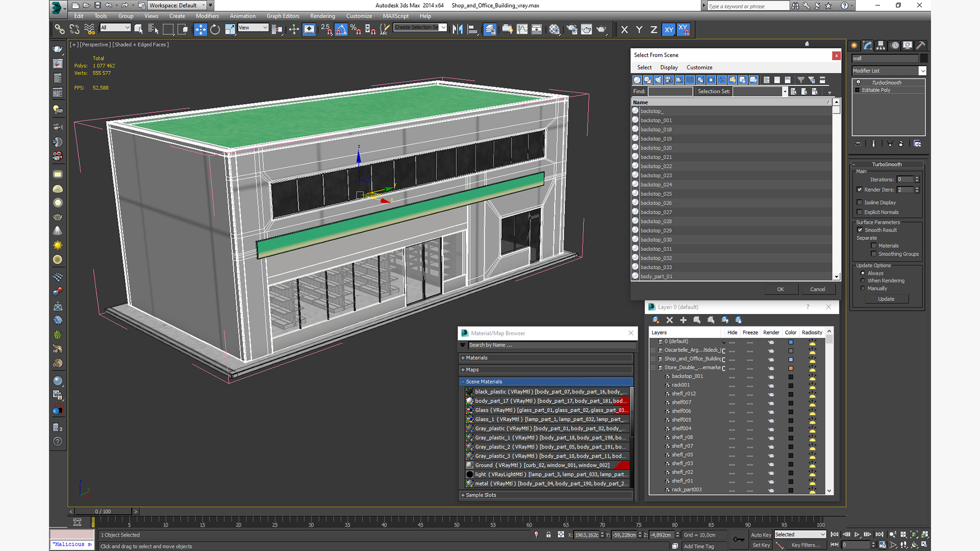
Task: Activate the Select and Rotate tool
Action: tap(215, 30)
